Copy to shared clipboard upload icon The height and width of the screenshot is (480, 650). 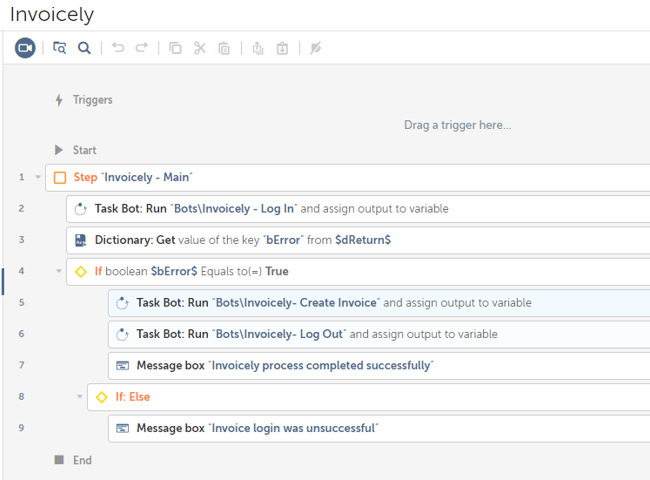(257, 48)
